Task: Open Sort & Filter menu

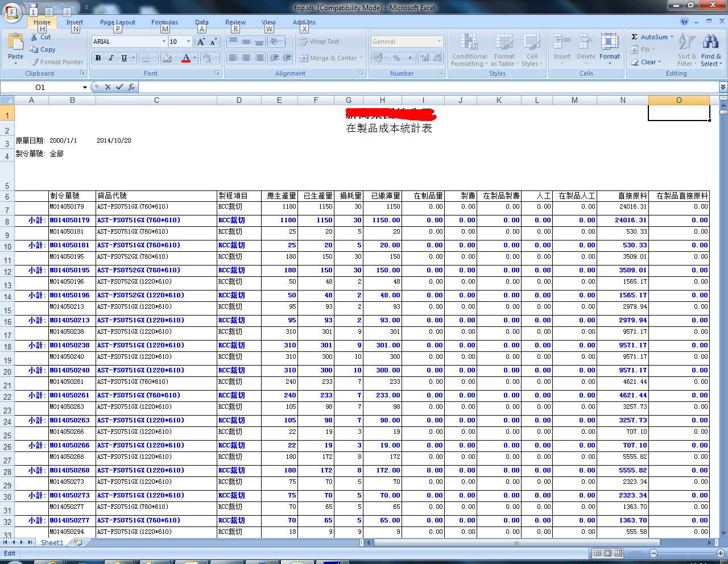Action: click(x=687, y=50)
